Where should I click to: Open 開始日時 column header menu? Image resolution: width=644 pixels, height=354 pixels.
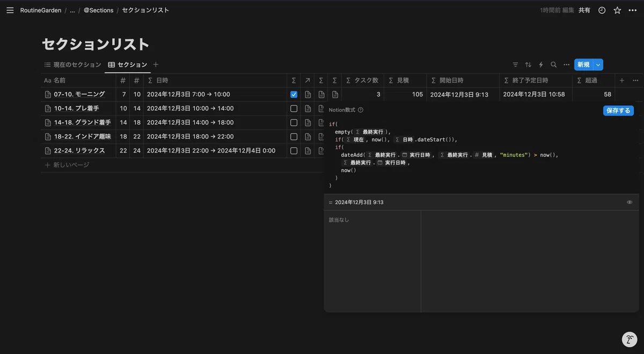click(463, 81)
